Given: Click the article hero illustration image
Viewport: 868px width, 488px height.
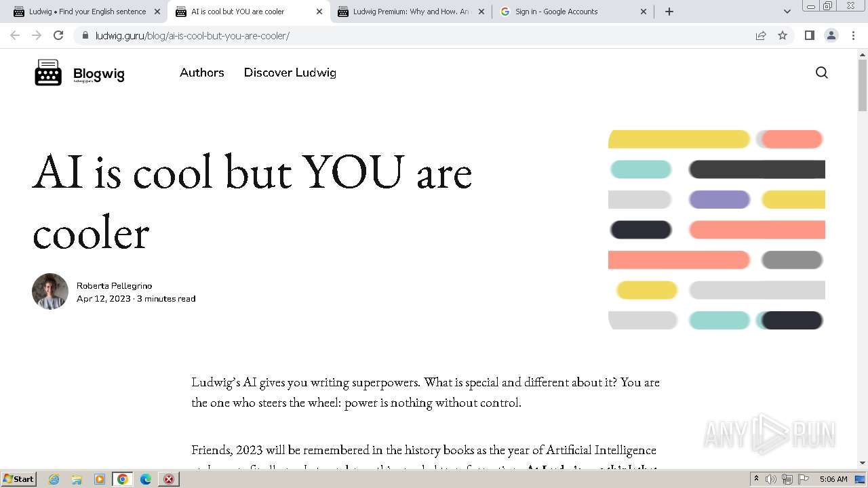Looking at the screenshot, I should pos(717,229).
